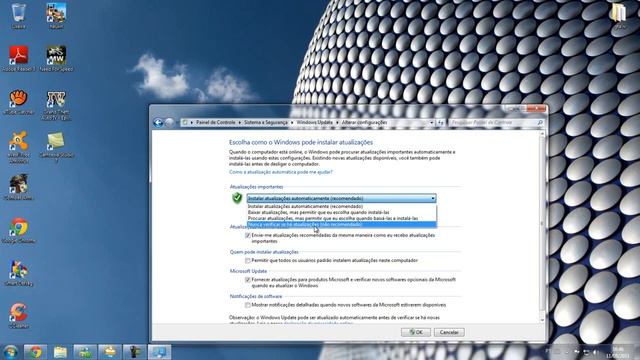Open the Recycle Bin desktop icon

point(18,16)
